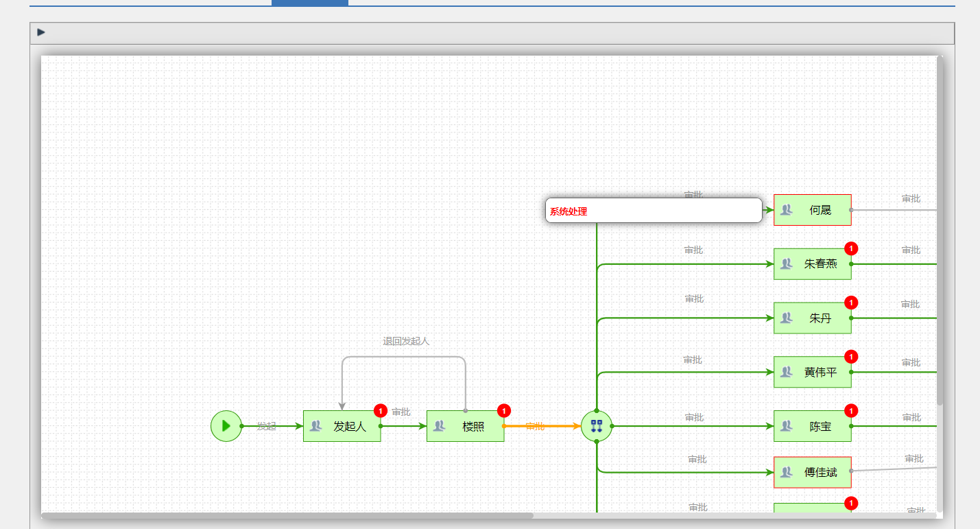
Task: Click the user icon in 楼照 node
Action: pyautogui.click(x=439, y=426)
